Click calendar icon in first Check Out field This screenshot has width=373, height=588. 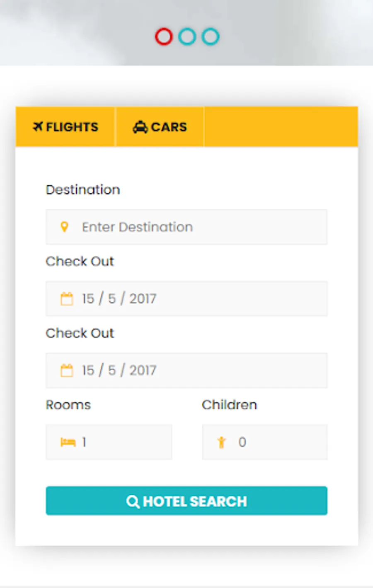coord(66,299)
